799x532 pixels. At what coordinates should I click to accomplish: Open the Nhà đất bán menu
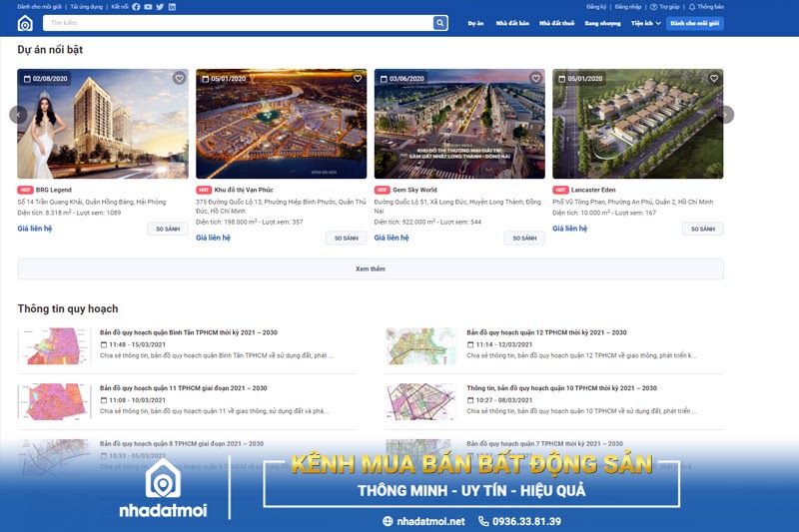coord(512,23)
